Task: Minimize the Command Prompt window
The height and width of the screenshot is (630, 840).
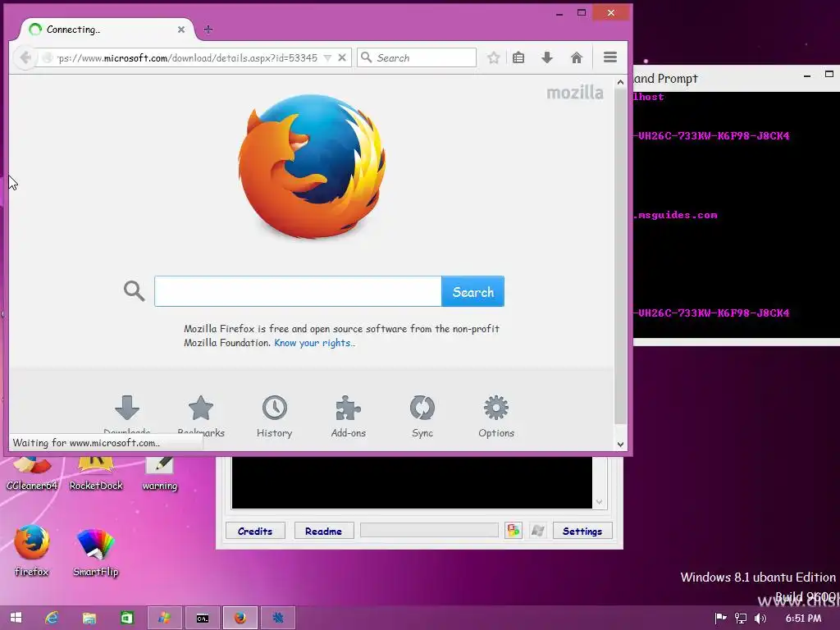Action: coord(807,76)
